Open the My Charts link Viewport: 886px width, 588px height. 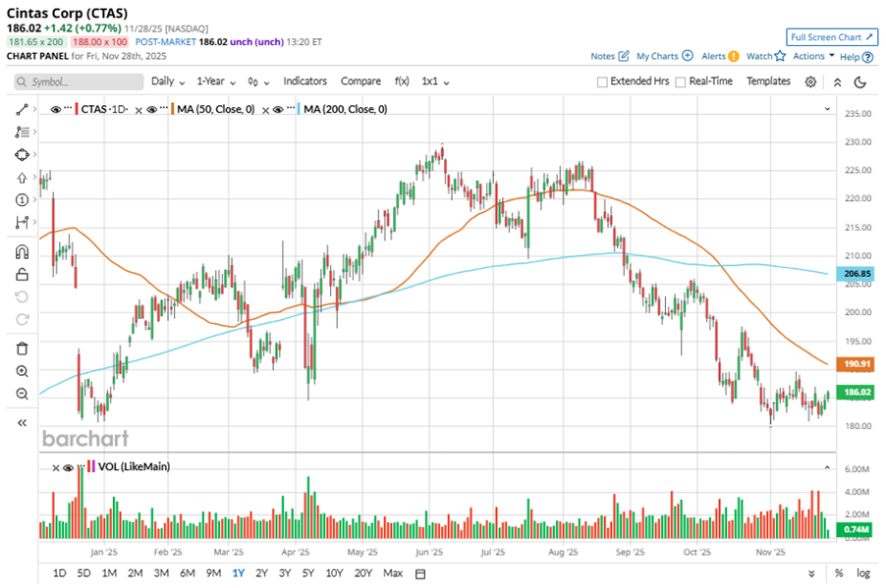pos(664,56)
